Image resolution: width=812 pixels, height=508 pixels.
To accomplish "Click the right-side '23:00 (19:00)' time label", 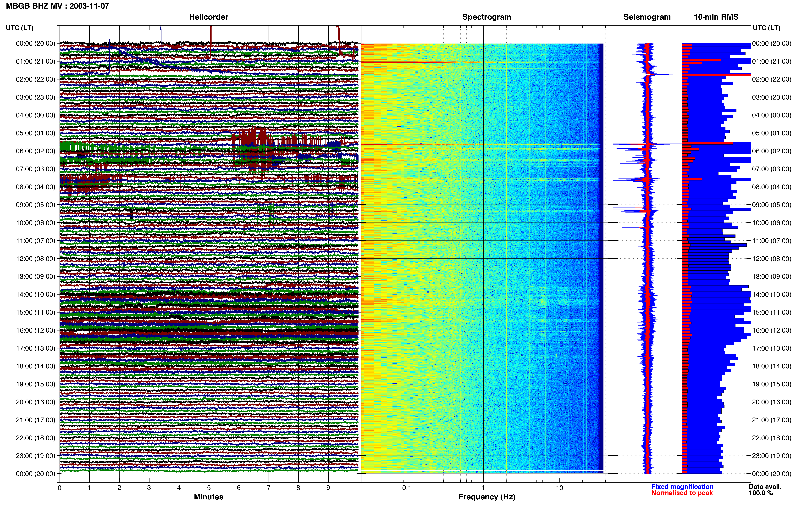I will 772,456.
